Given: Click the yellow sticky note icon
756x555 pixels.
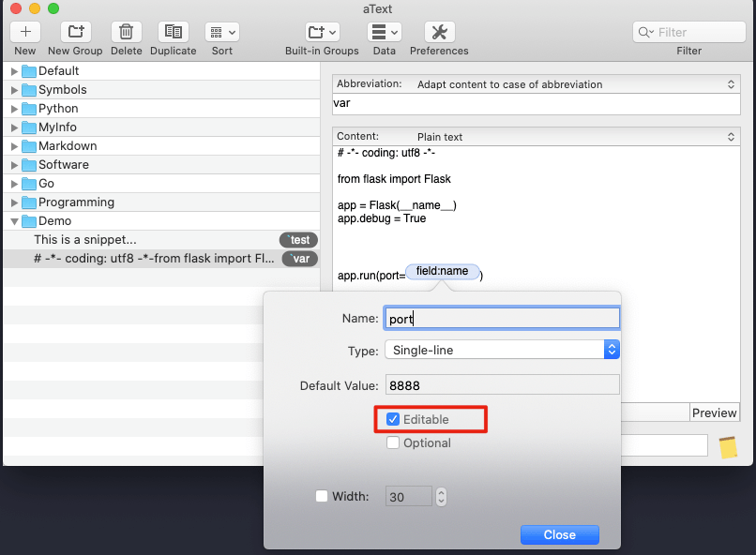Looking at the screenshot, I should 728,447.
